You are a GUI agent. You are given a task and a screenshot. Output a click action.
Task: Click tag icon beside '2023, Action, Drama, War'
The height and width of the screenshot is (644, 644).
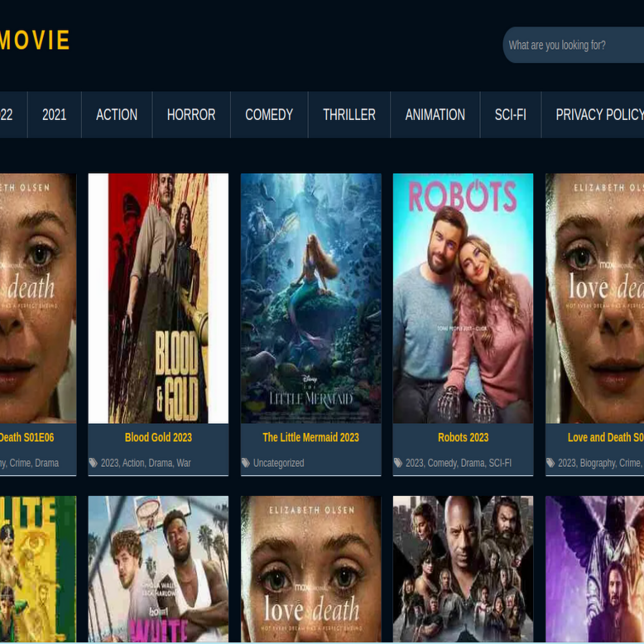point(93,463)
